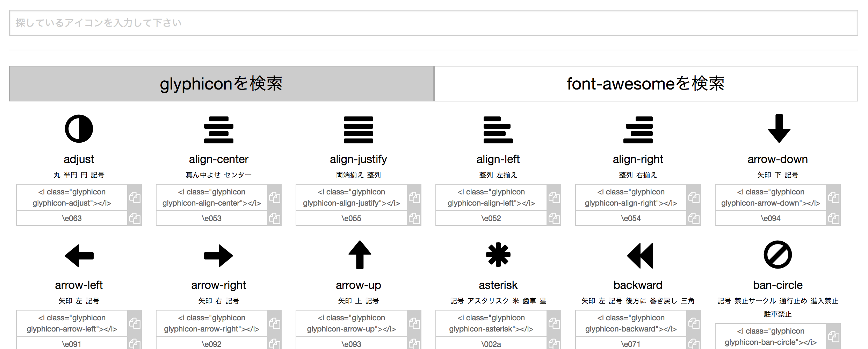Click the "align-justify" icon name label
Viewport: 868px width, 349px height.
[x=359, y=159]
